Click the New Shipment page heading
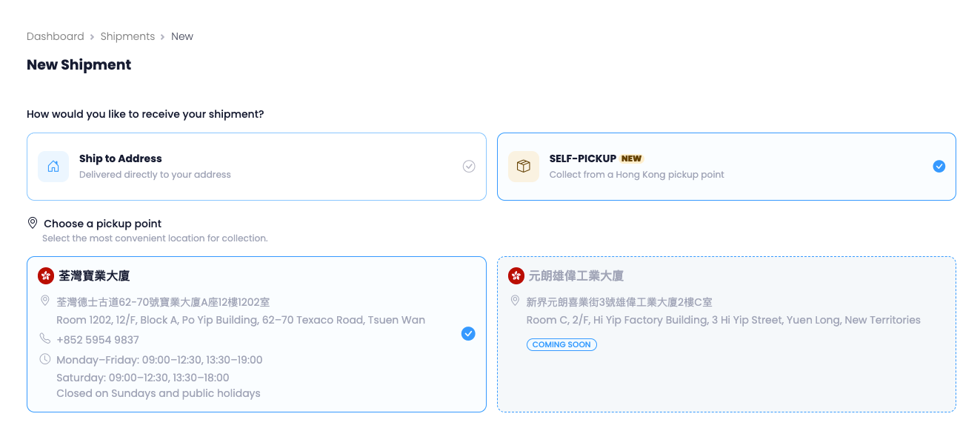 79,65
